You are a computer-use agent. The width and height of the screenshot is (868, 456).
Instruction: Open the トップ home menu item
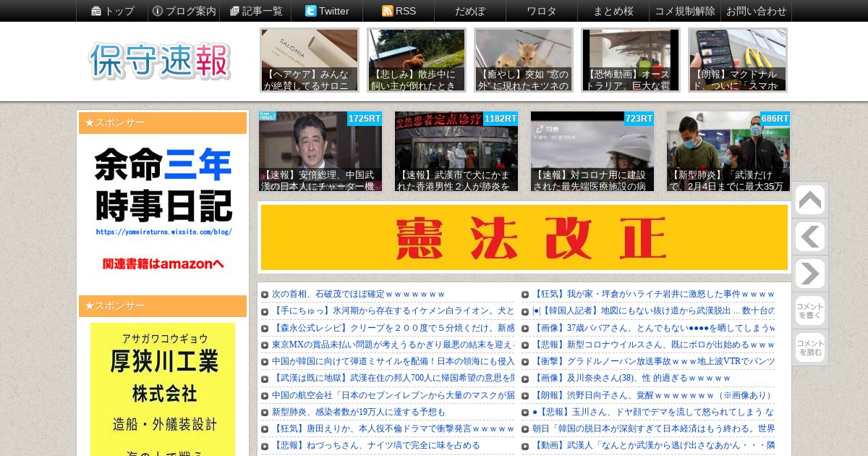click(112, 11)
